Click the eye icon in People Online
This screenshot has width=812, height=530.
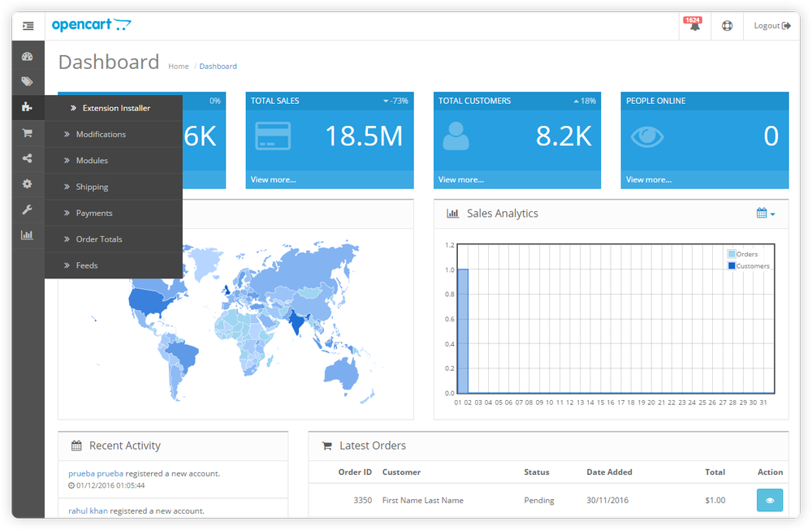click(647, 136)
